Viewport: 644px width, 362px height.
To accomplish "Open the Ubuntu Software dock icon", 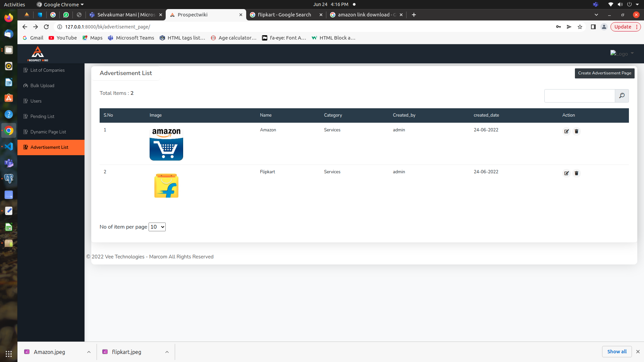I will point(9,98).
